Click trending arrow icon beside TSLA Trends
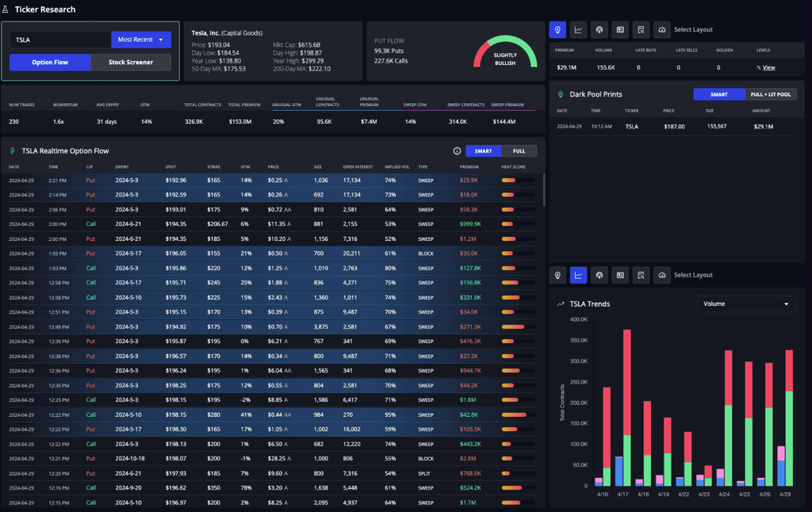The height and width of the screenshot is (512, 812). click(561, 304)
